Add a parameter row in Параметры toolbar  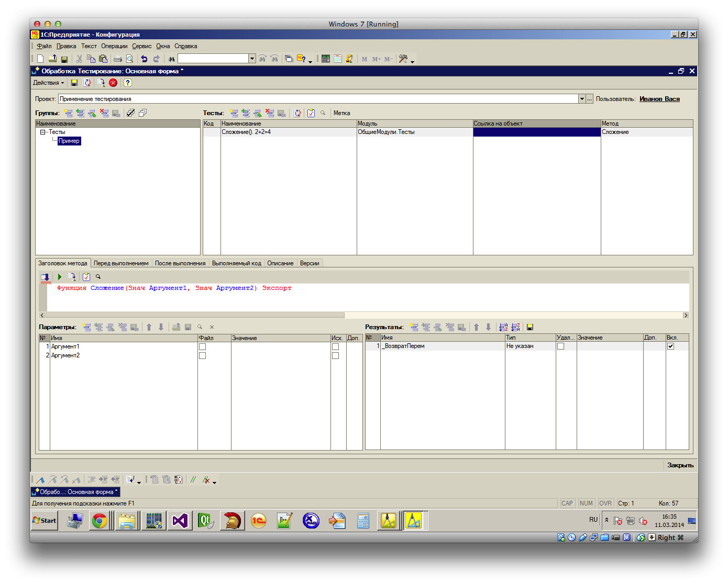86,327
